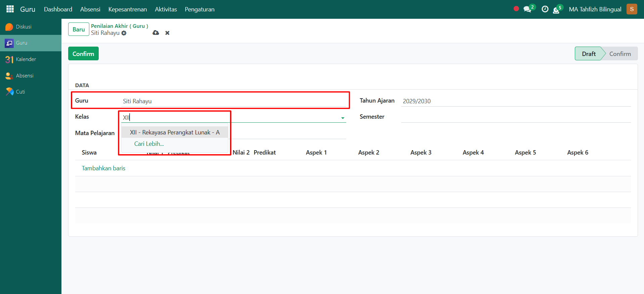Click the cloud save icon
The height and width of the screenshot is (294, 644).
[156, 33]
